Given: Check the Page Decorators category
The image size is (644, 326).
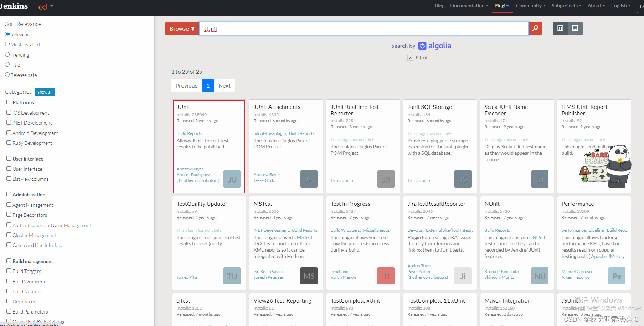Looking at the screenshot, I should 9,215.
